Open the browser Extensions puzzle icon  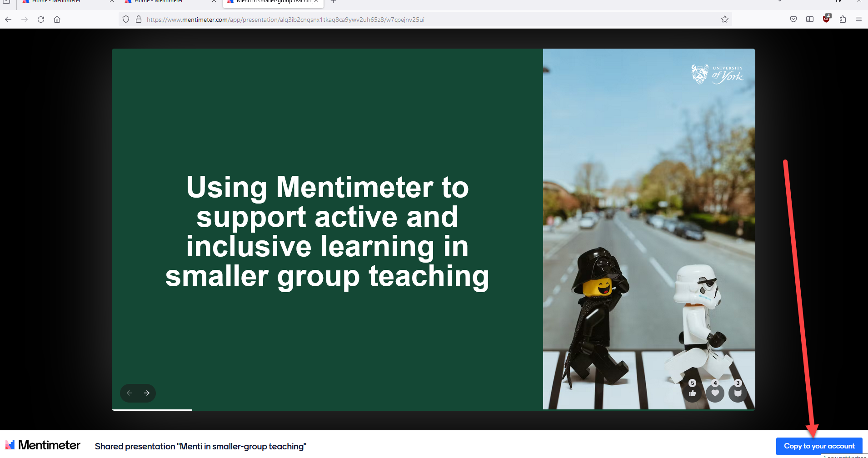(x=843, y=19)
